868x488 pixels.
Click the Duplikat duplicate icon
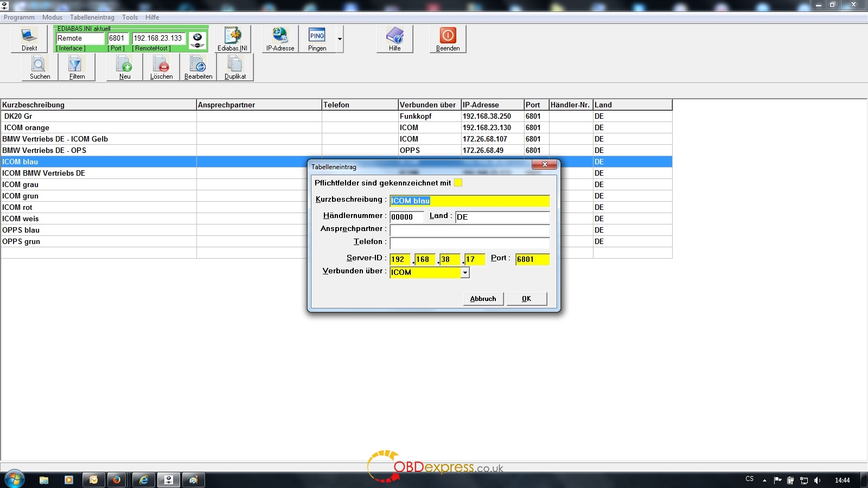point(235,68)
